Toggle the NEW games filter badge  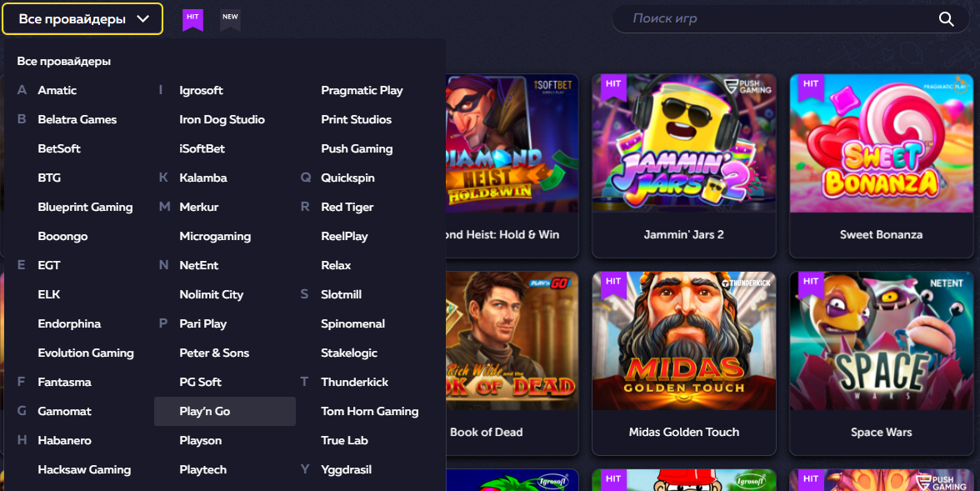(x=230, y=19)
